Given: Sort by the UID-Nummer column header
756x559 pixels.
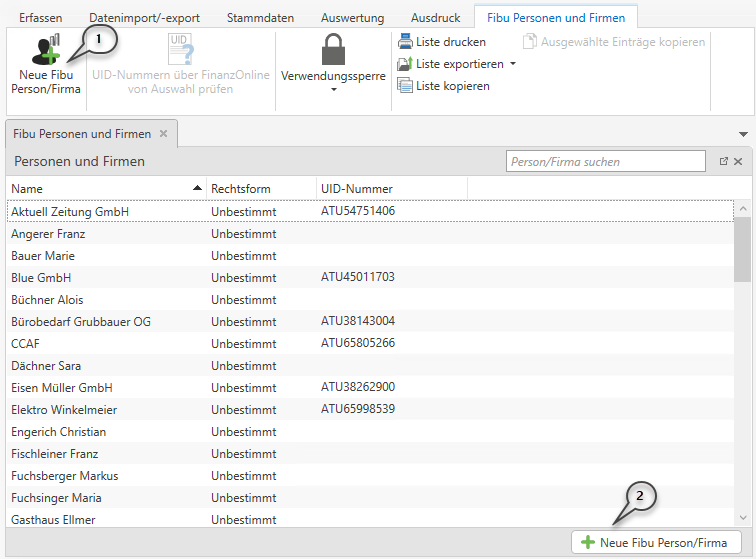Looking at the screenshot, I should 390,188.
